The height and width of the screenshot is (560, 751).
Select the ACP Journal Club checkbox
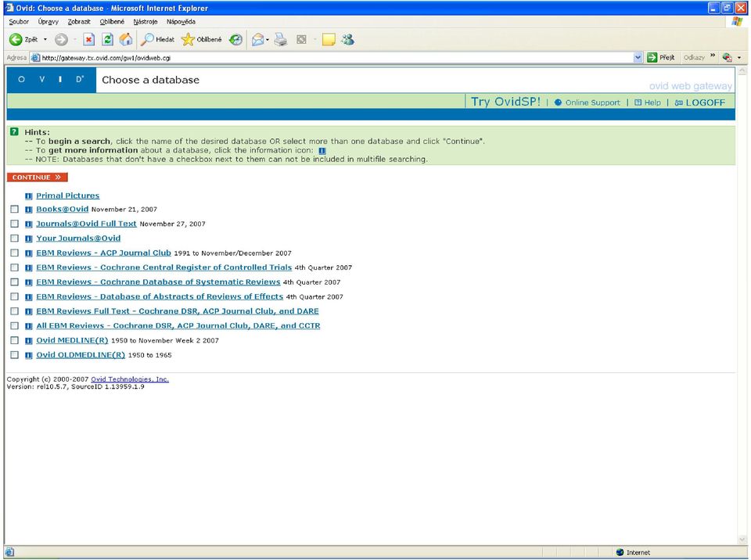(x=14, y=253)
